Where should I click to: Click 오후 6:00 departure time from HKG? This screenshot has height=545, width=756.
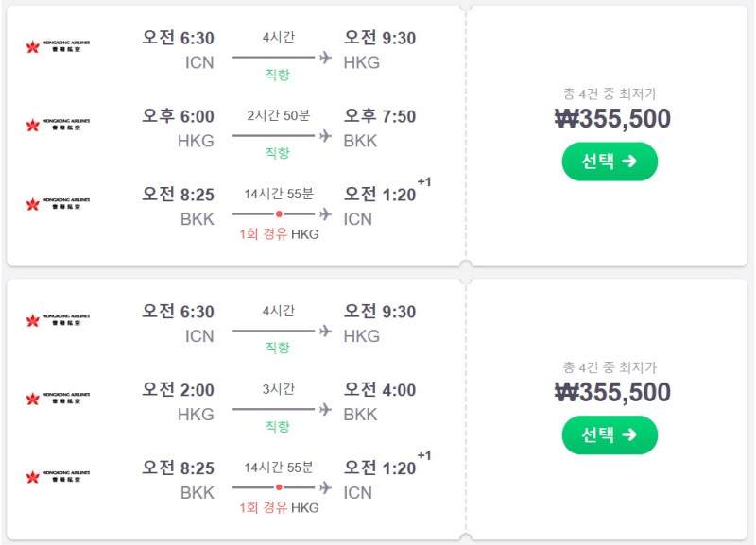click(x=178, y=116)
